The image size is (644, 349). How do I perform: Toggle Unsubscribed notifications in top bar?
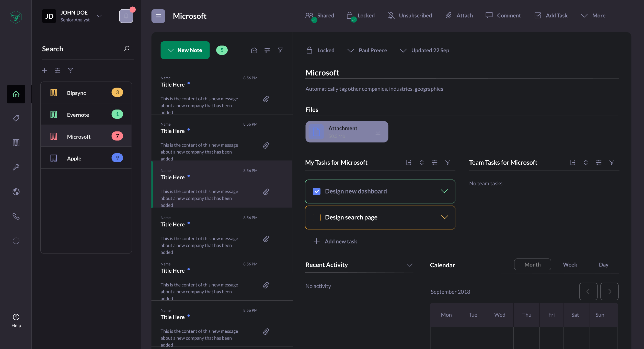point(410,16)
